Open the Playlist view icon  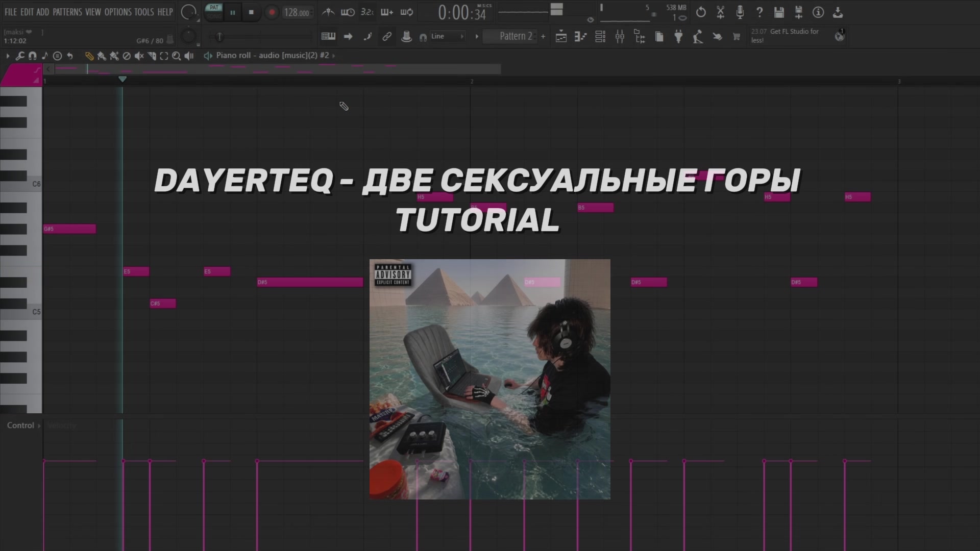[561, 36]
